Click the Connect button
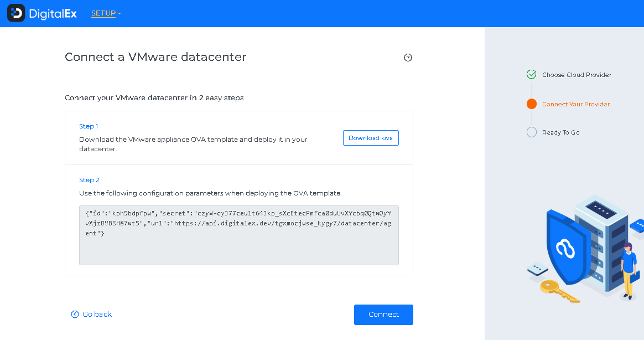This screenshot has height=340, width=644. click(383, 315)
